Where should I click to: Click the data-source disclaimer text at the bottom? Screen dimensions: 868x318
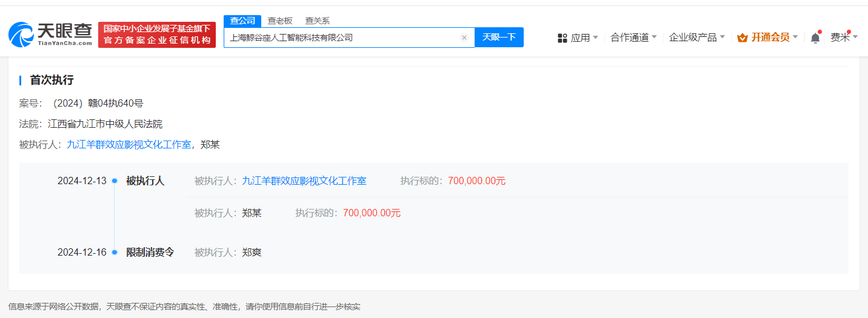click(x=184, y=306)
